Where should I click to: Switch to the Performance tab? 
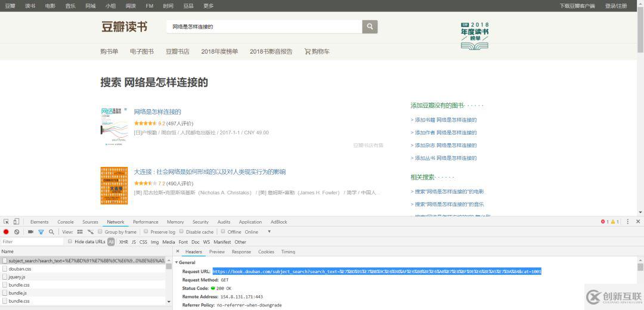click(x=145, y=222)
